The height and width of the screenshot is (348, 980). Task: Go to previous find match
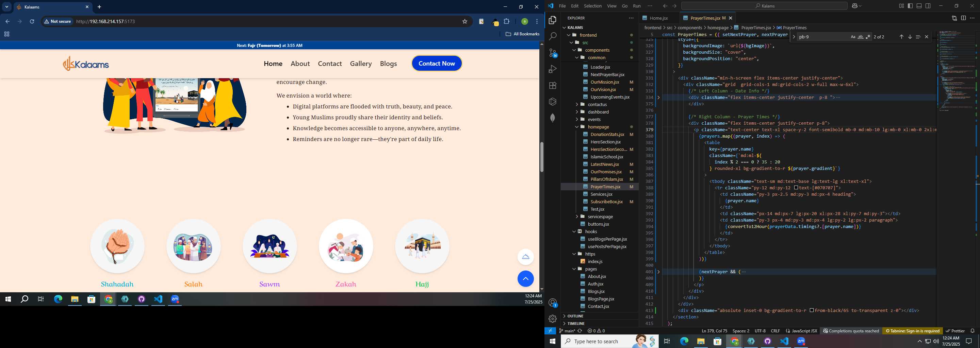click(x=901, y=37)
